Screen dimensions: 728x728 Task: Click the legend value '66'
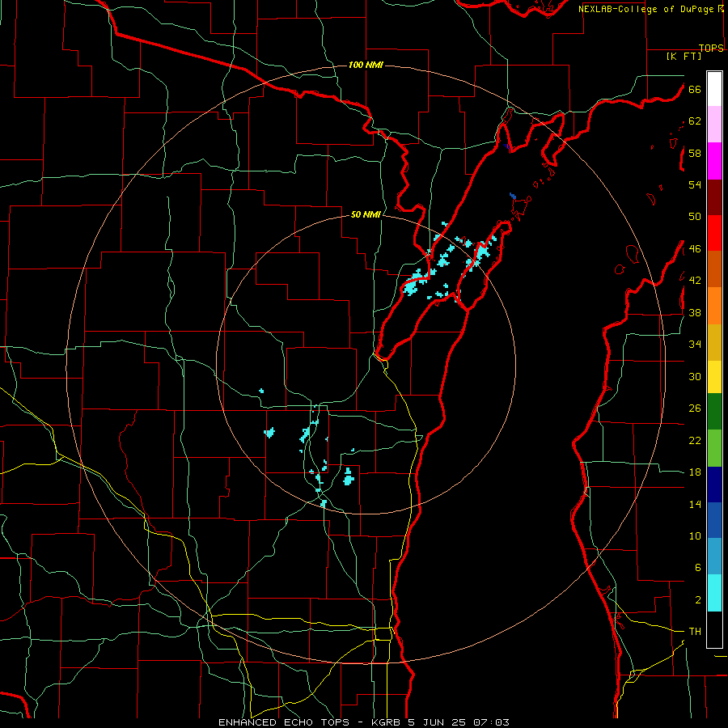[x=695, y=89]
